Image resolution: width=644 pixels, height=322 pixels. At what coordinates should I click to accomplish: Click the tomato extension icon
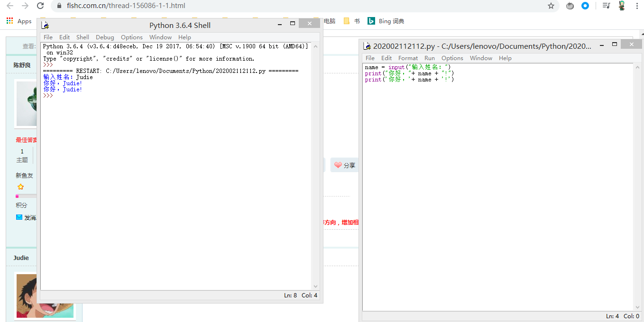point(570,6)
